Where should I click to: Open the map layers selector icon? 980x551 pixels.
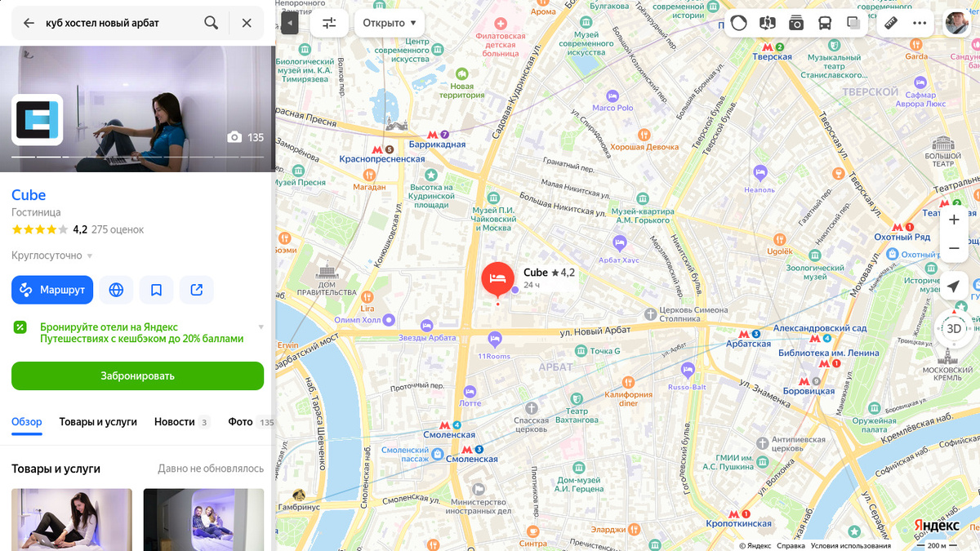[x=853, y=23]
